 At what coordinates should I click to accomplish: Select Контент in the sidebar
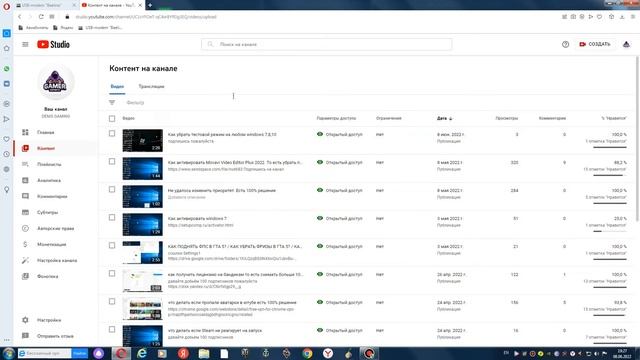(46, 148)
